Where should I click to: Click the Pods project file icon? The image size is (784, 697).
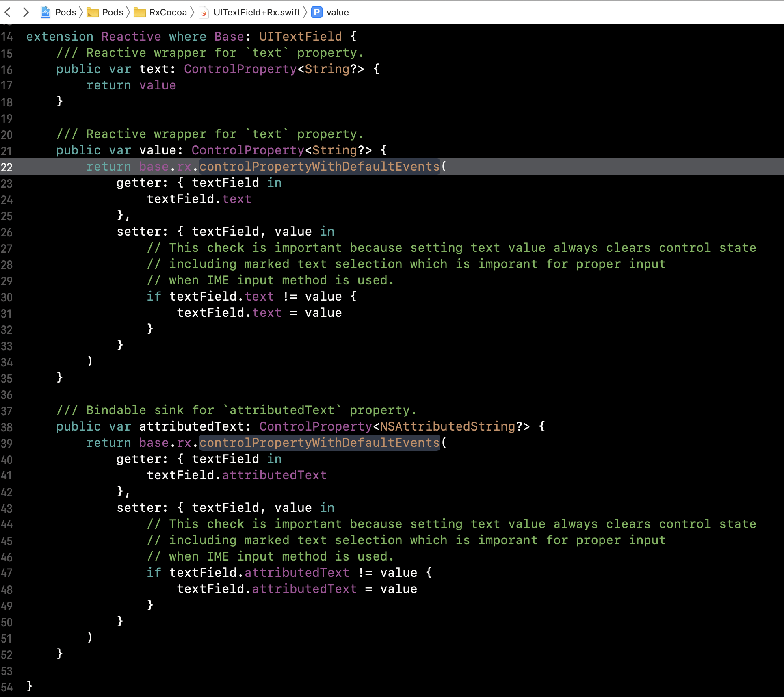click(x=45, y=12)
